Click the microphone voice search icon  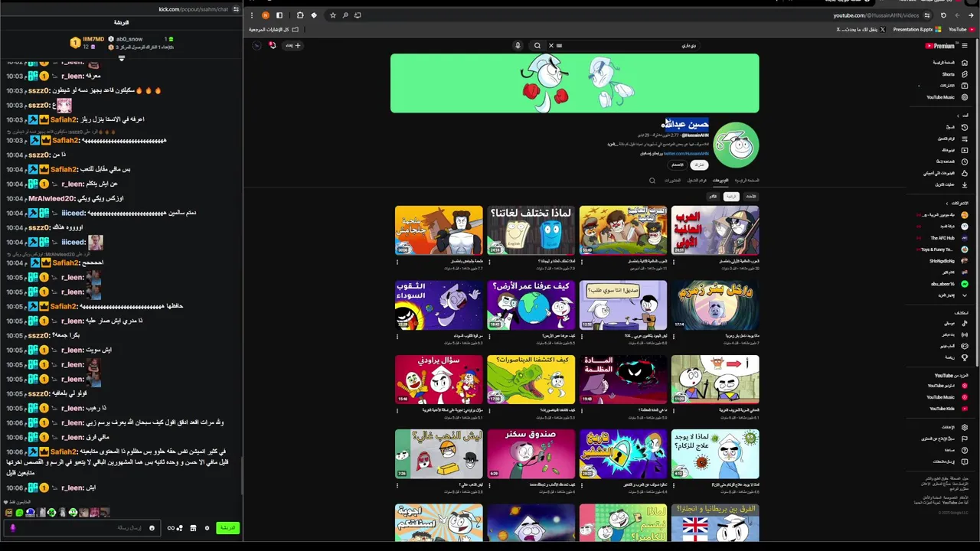coord(518,46)
